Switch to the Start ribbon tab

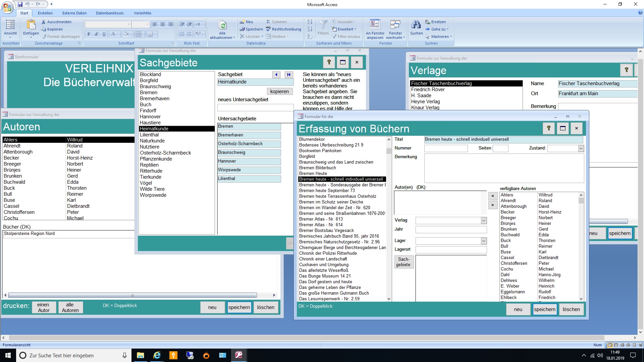[x=24, y=13]
